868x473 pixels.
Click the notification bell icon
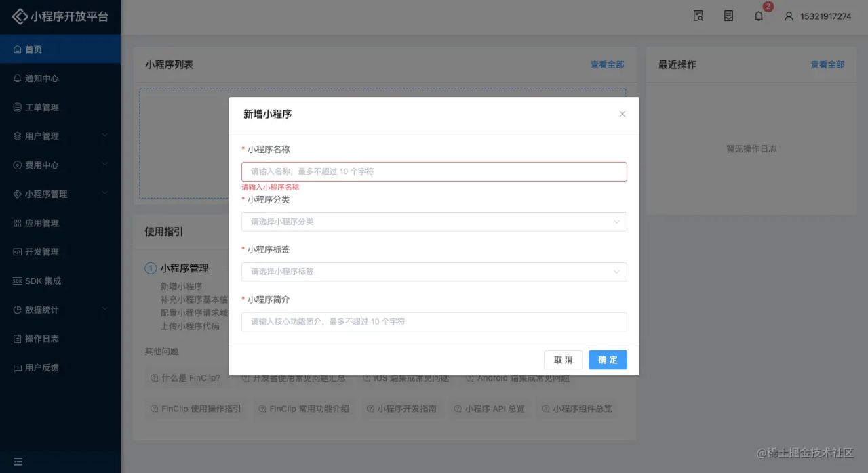coord(759,16)
